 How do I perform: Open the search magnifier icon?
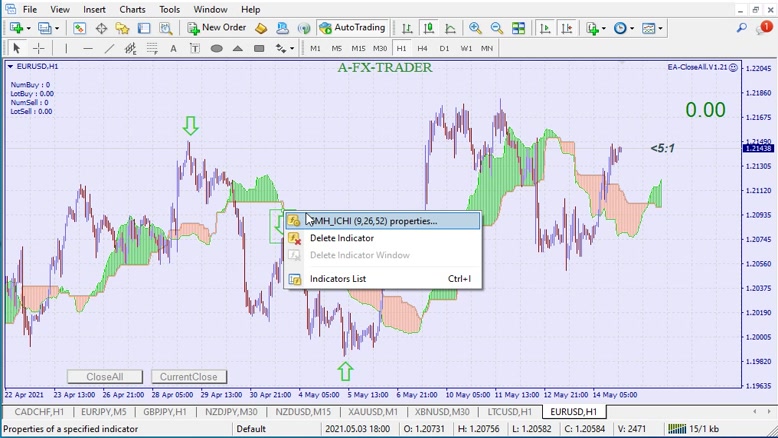point(742,28)
